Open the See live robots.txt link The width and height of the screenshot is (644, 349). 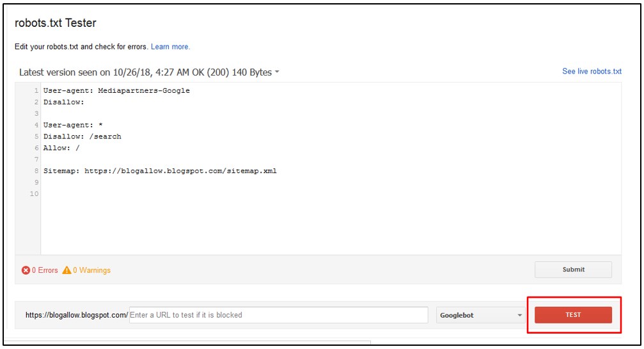click(x=592, y=72)
